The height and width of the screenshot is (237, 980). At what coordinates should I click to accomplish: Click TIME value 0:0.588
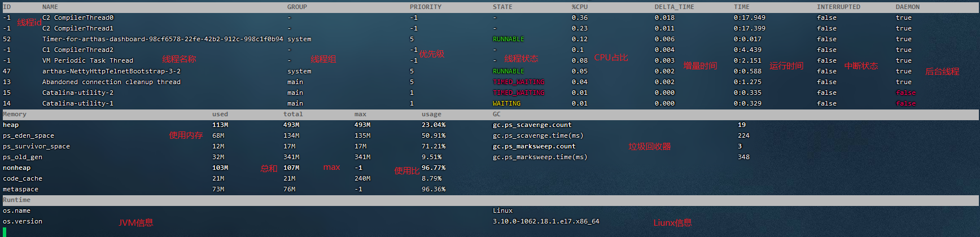[747, 71]
